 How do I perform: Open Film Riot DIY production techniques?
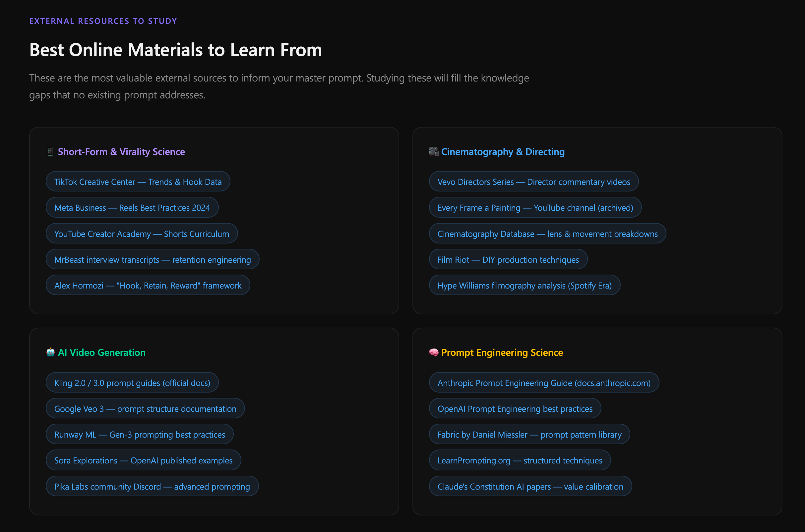(x=508, y=259)
